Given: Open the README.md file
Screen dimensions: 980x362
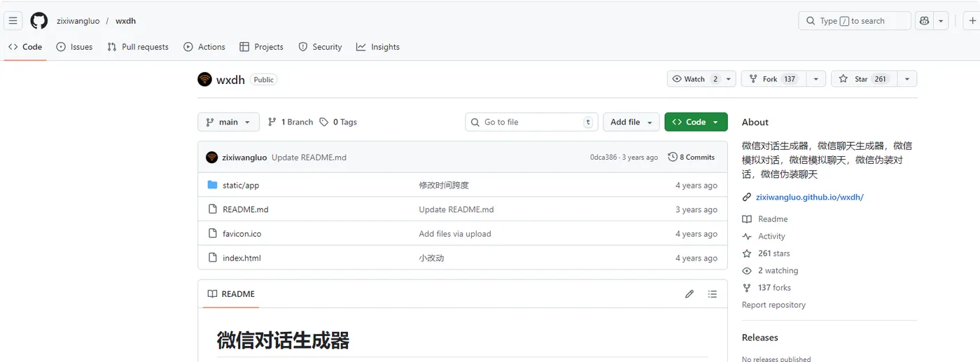Looking at the screenshot, I should (x=246, y=209).
